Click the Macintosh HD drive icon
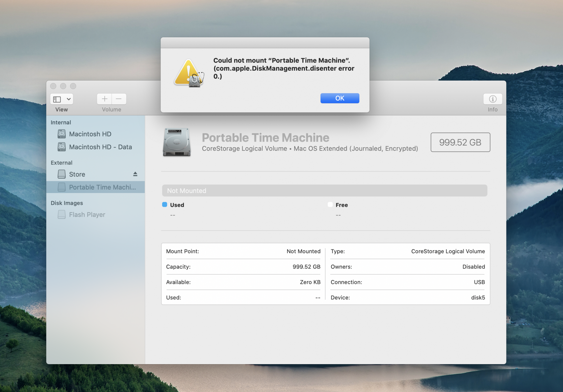Screen dimensions: 563x392 (62, 134)
